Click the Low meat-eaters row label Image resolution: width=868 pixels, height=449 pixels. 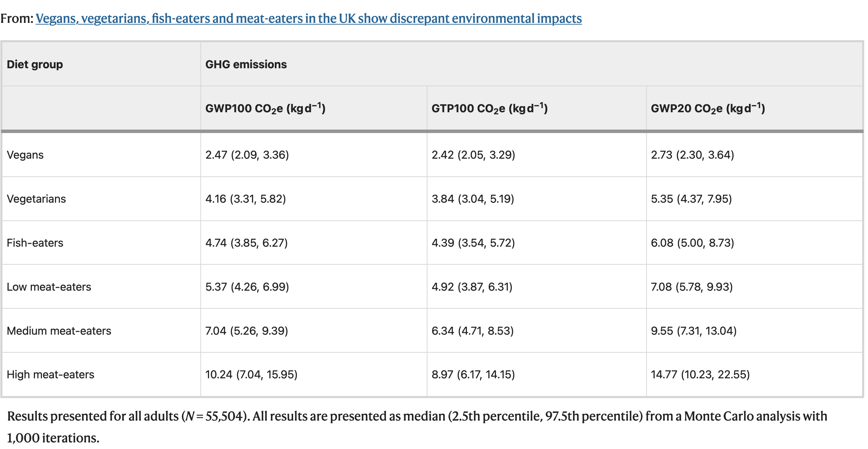point(49,287)
